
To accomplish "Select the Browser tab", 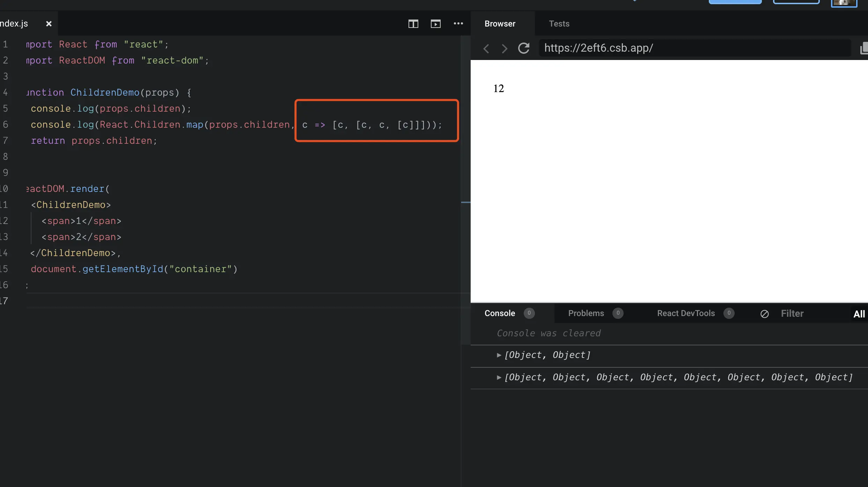I will tap(500, 24).
